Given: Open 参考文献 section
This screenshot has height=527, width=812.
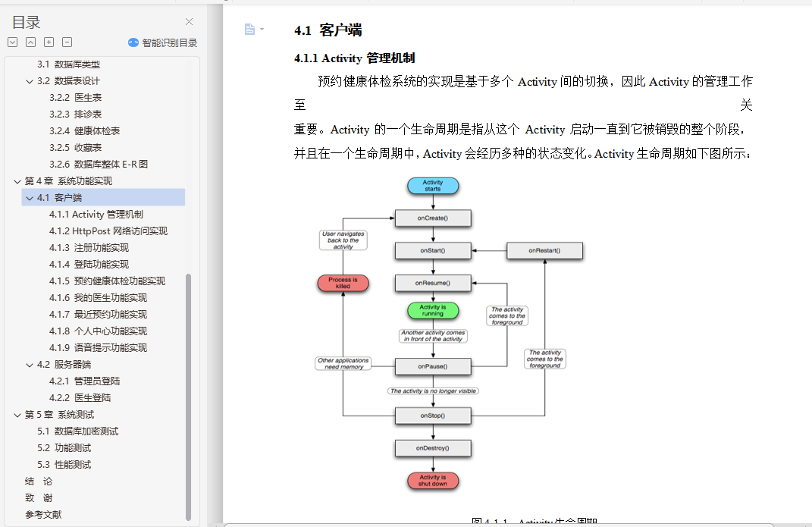Looking at the screenshot, I should pos(43,515).
